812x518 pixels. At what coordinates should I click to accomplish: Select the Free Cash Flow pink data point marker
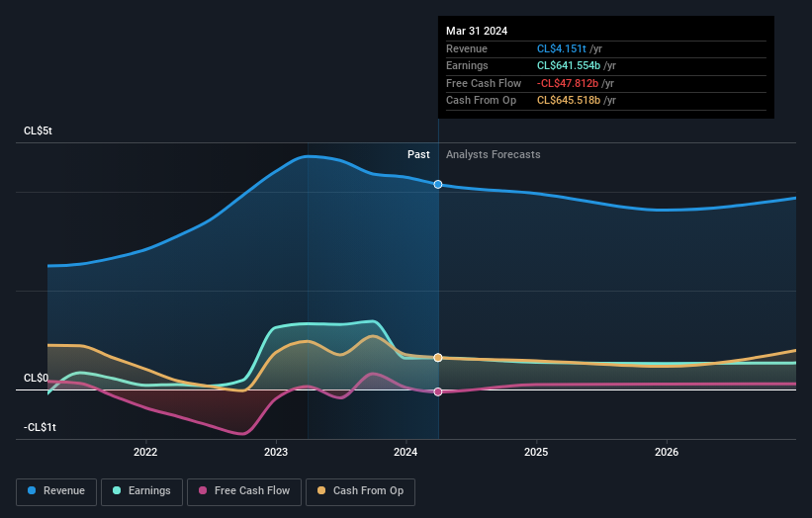click(x=438, y=391)
